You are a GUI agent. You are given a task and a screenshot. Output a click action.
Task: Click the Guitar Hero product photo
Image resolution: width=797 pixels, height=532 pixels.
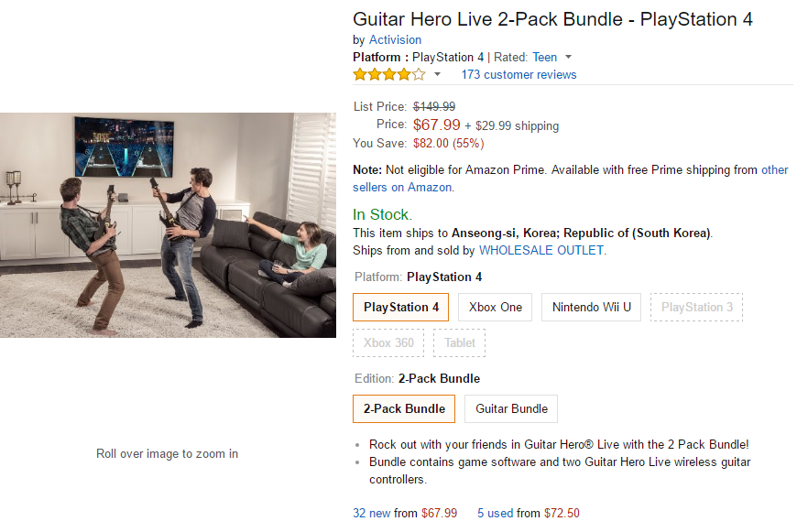pyautogui.click(x=168, y=224)
